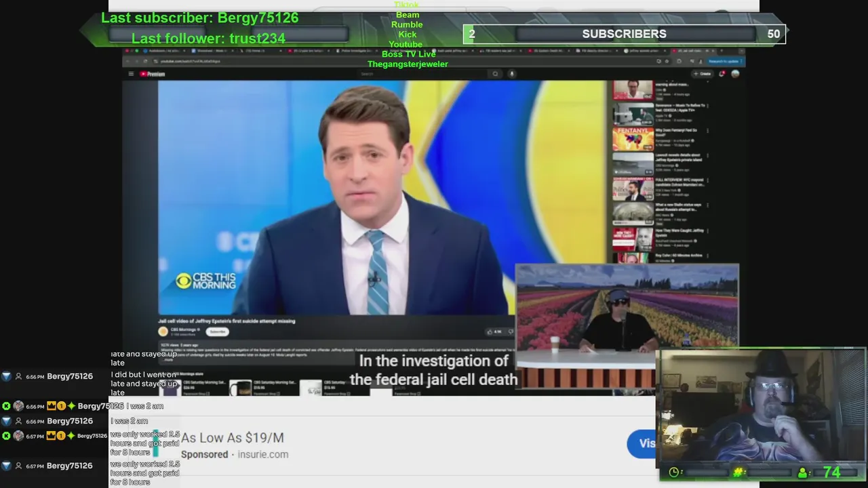Open options menu for Fentanyl video
Screen dimensions: 868x488
point(707,131)
